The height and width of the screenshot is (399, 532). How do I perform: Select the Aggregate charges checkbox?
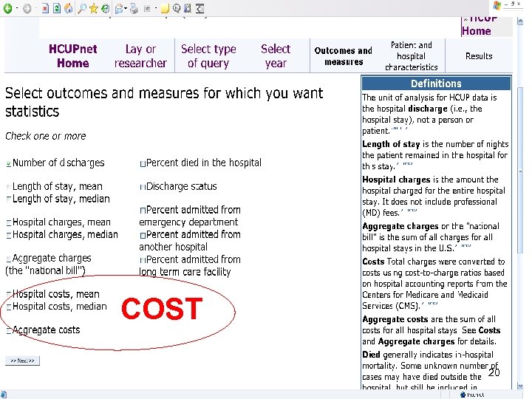8,259
